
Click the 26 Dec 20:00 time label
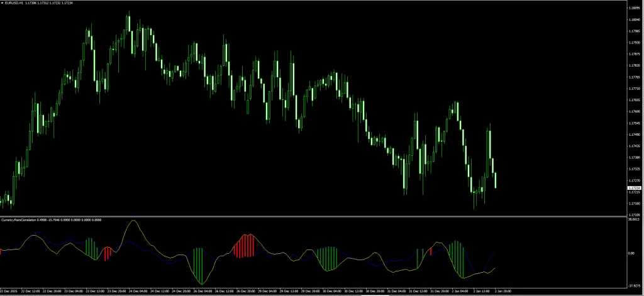coord(246,291)
